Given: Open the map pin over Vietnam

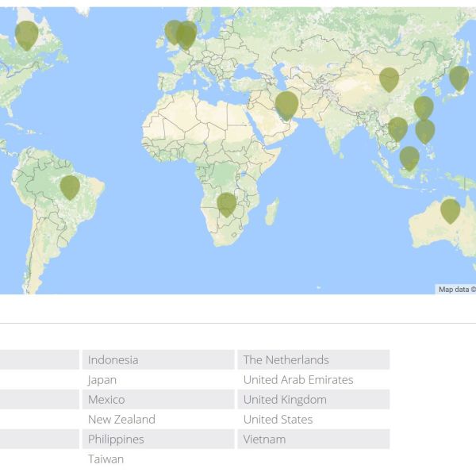Looking at the screenshot, I should tap(397, 128).
